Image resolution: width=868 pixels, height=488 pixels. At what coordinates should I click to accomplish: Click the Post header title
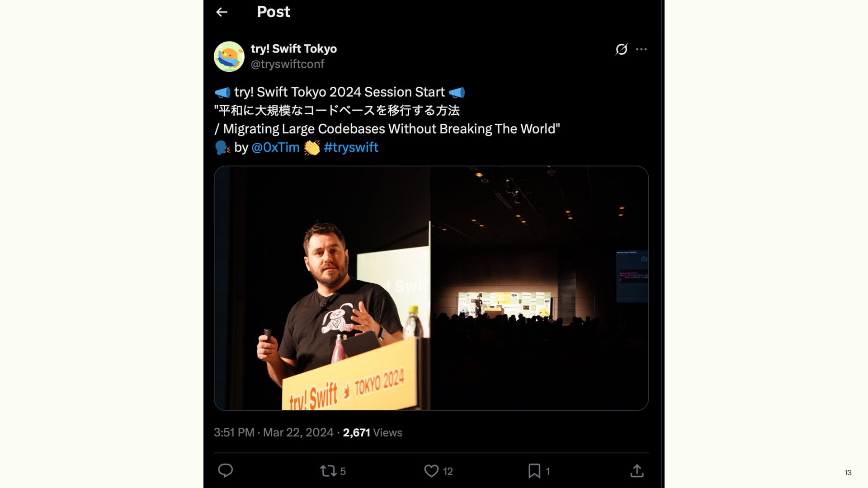click(x=274, y=12)
